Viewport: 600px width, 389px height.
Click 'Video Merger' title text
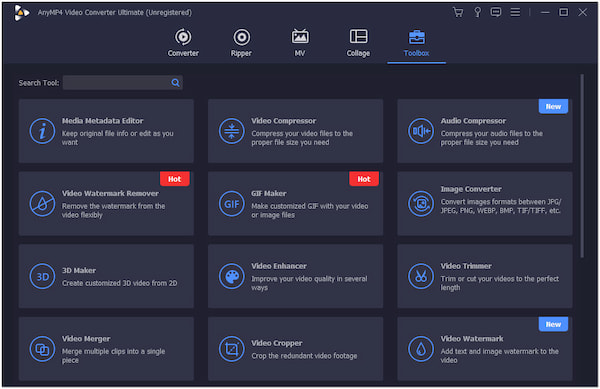[x=86, y=339]
